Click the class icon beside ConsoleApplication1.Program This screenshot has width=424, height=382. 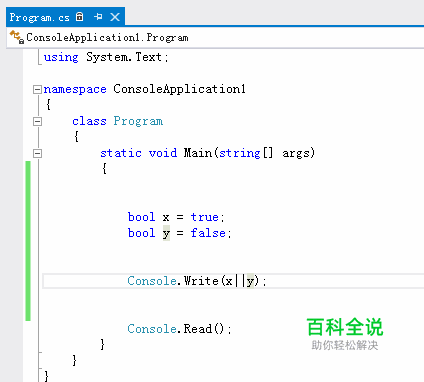[x=16, y=37]
